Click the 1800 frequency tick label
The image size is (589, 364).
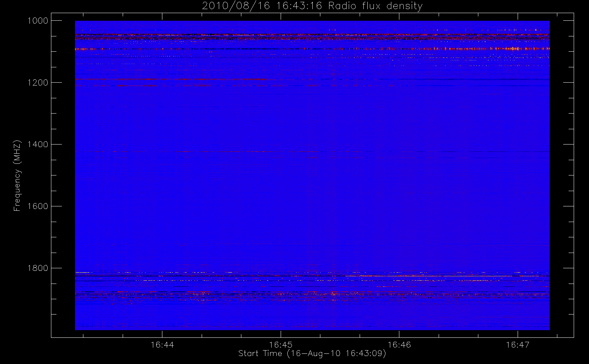(x=38, y=268)
